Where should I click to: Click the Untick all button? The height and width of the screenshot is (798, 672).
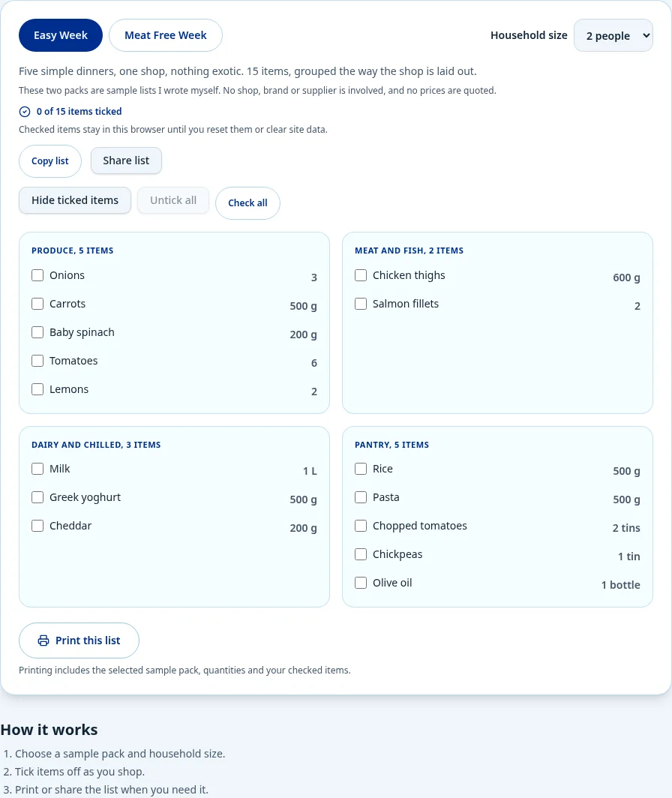point(173,200)
